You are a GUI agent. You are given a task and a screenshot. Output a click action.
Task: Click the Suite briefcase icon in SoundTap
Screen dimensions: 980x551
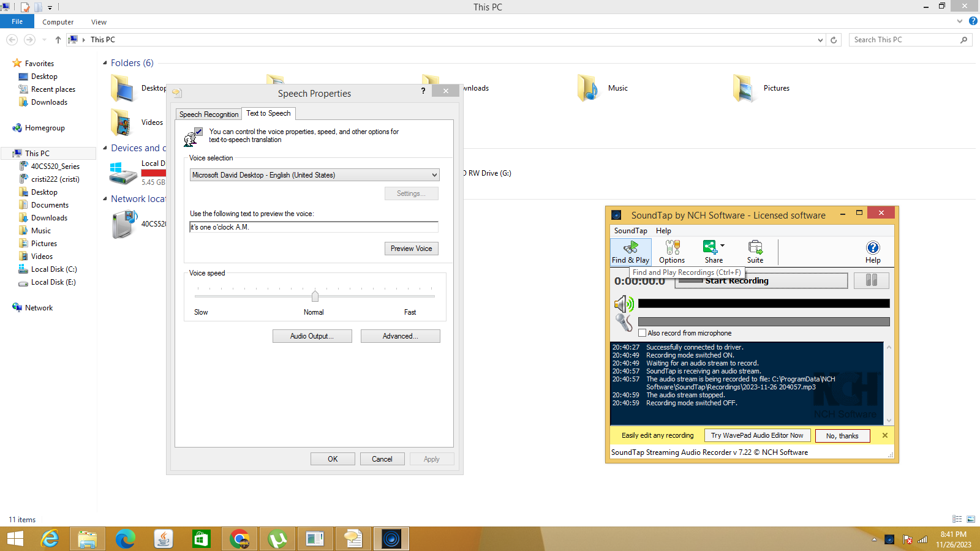point(755,248)
